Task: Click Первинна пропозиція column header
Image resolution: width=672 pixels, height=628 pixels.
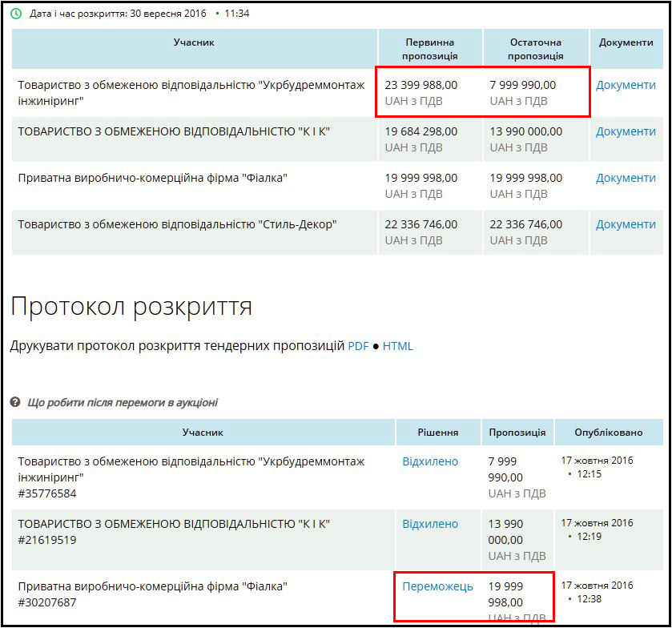Action: coord(430,50)
